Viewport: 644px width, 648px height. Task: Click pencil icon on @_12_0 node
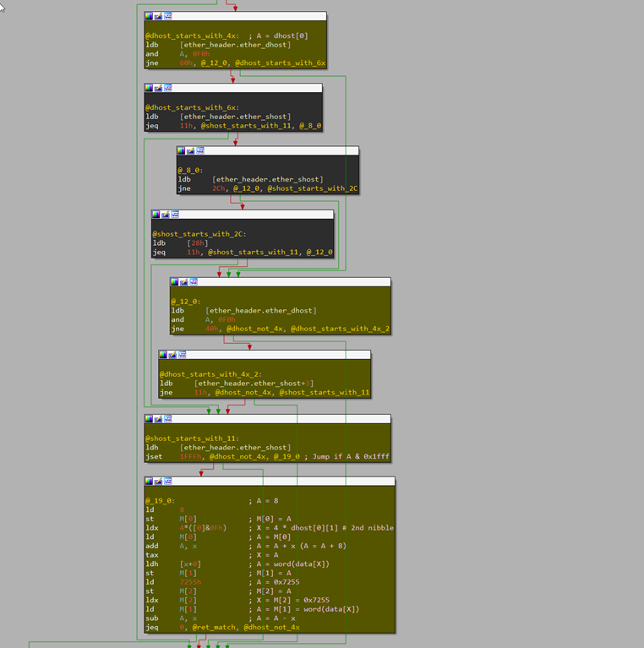[x=184, y=282]
